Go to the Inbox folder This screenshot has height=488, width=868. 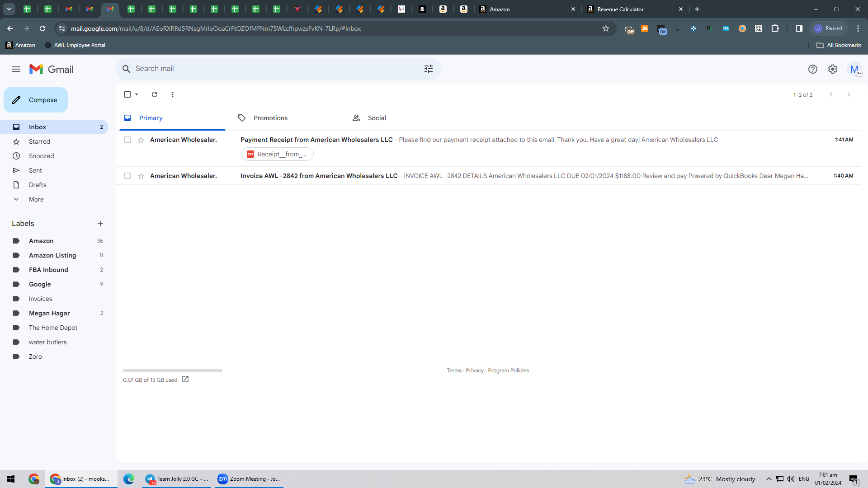[x=54, y=127]
